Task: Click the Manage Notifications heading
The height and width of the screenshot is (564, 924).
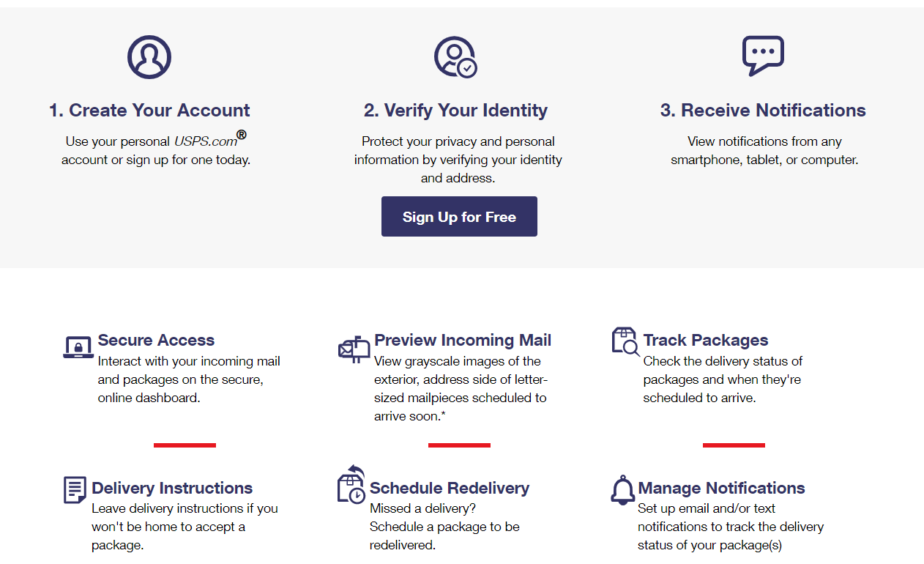Action: tap(722, 488)
